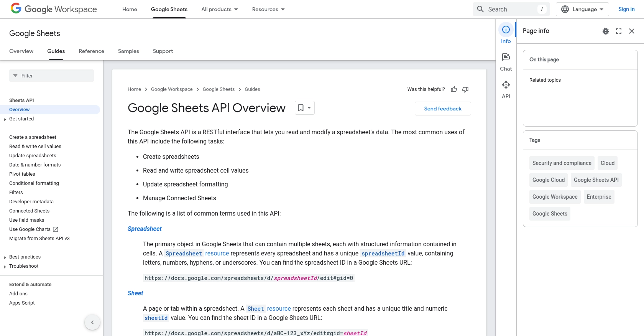644x336 pixels.
Task: Click the search magnifier icon
Action: point(480,9)
